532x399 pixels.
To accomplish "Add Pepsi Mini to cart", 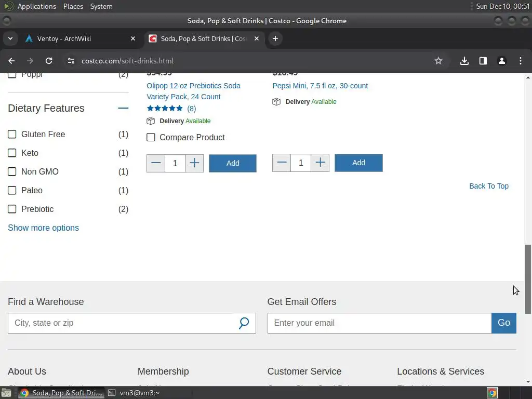I will pyautogui.click(x=358, y=163).
